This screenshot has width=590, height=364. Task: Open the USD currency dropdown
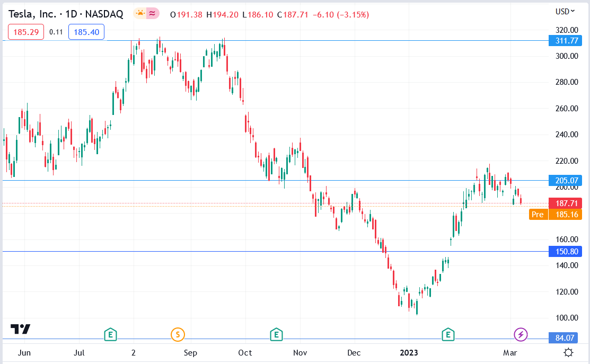point(565,12)
